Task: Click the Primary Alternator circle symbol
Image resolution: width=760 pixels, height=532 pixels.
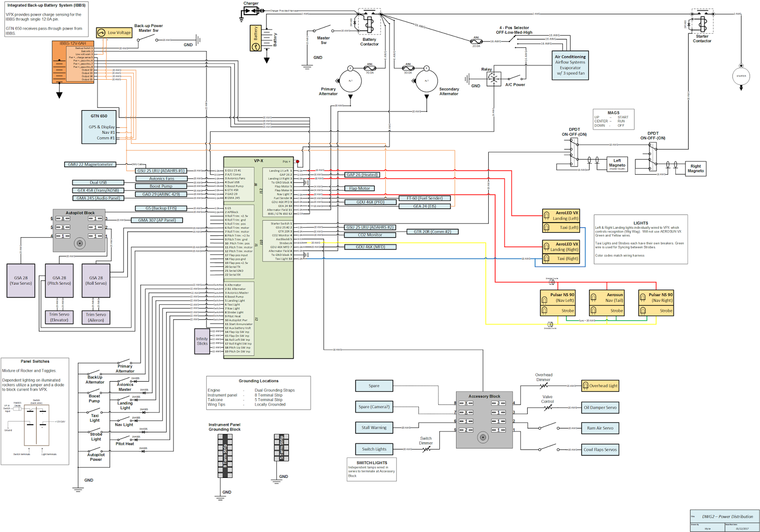Action: [x=351, y=81]
